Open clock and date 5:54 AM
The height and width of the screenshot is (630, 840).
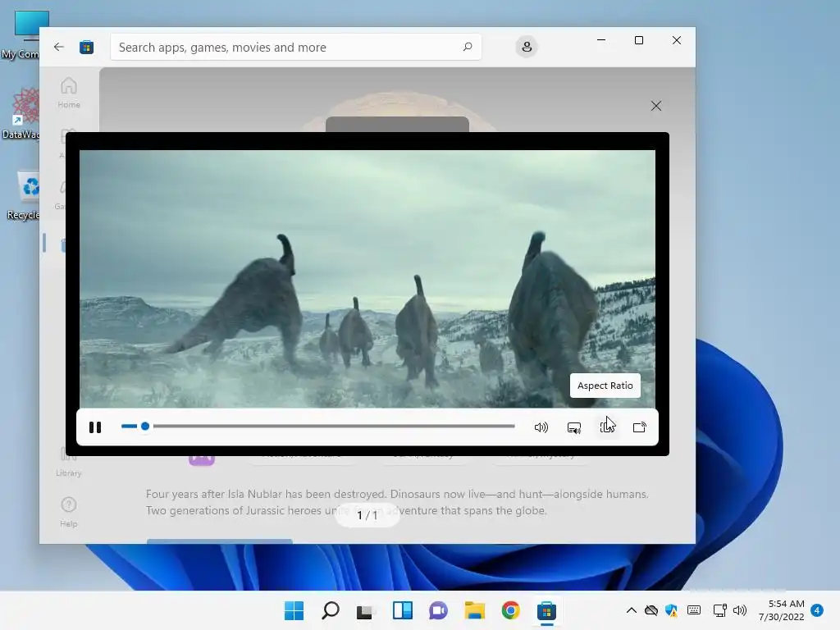(x=781, y=610)
